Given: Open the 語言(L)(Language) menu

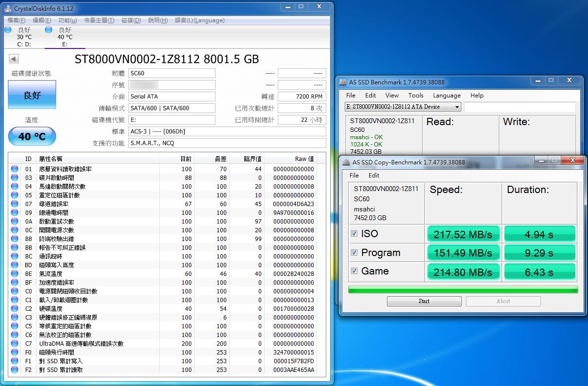Looking at the screenshot, I should [200, 20].
